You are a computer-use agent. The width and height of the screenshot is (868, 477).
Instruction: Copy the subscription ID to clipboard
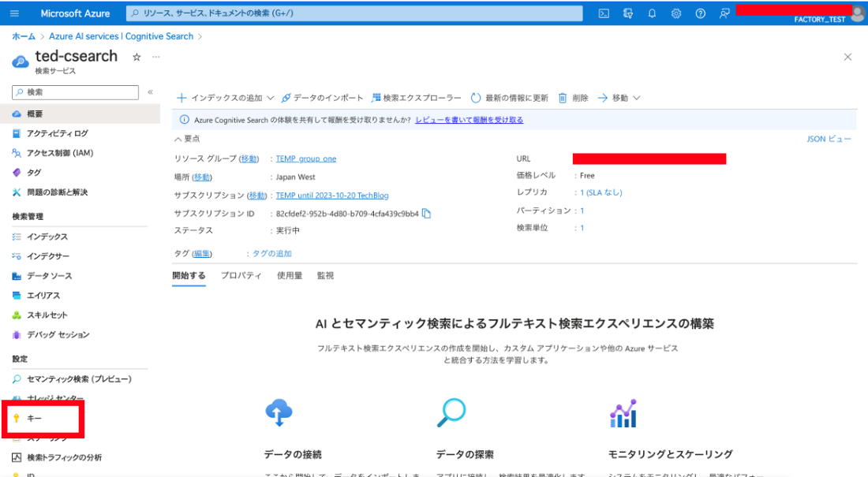(426, 214)
